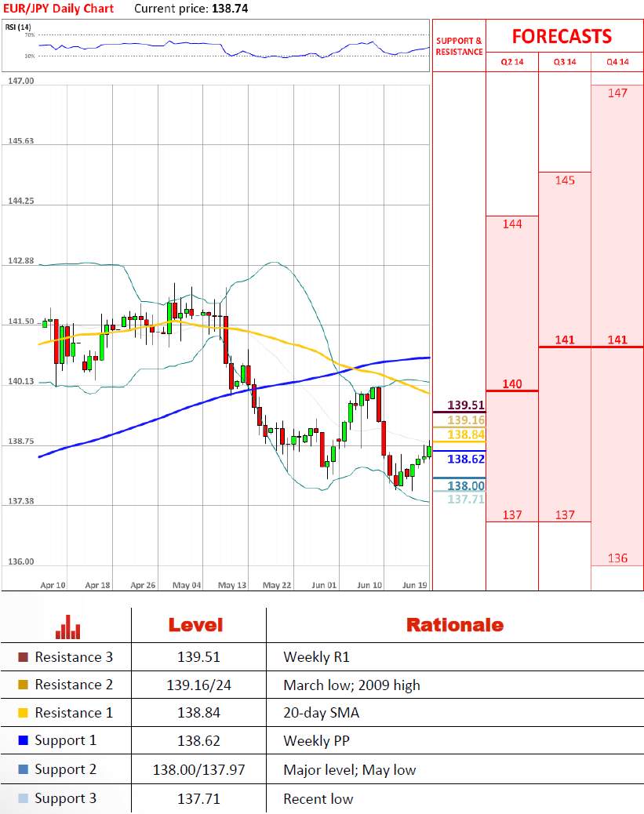This screenshot has height=814, width=644.
Task: Click the 141.50 price axis label
Action: click(x=20, y=322)
